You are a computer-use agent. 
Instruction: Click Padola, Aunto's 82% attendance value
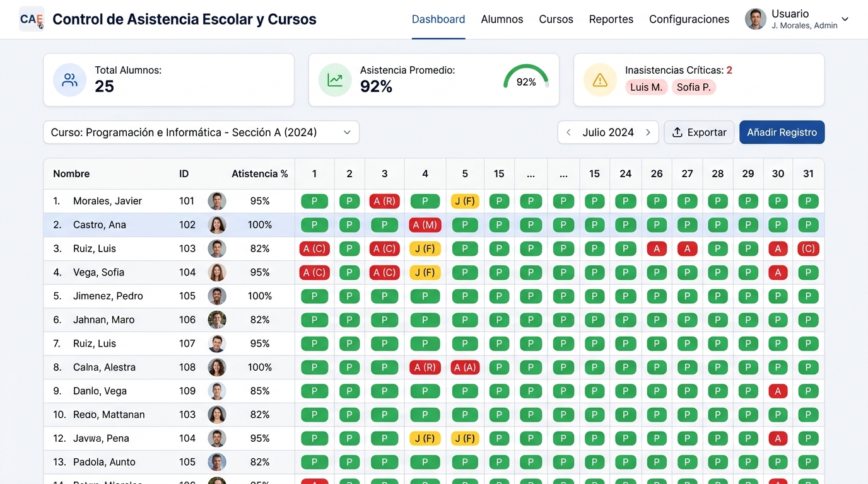click(260, 462)
